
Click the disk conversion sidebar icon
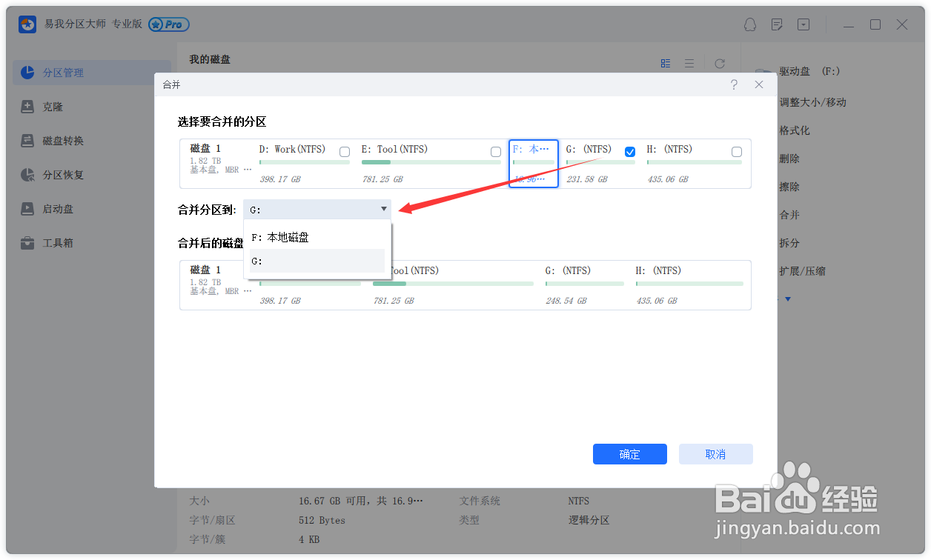click(27, 141)
